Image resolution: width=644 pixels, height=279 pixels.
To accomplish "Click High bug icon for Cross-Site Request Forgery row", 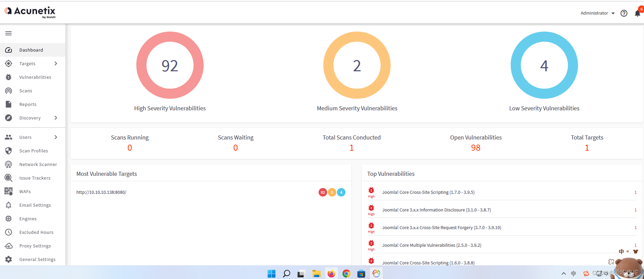I will [x=371, y=226].
